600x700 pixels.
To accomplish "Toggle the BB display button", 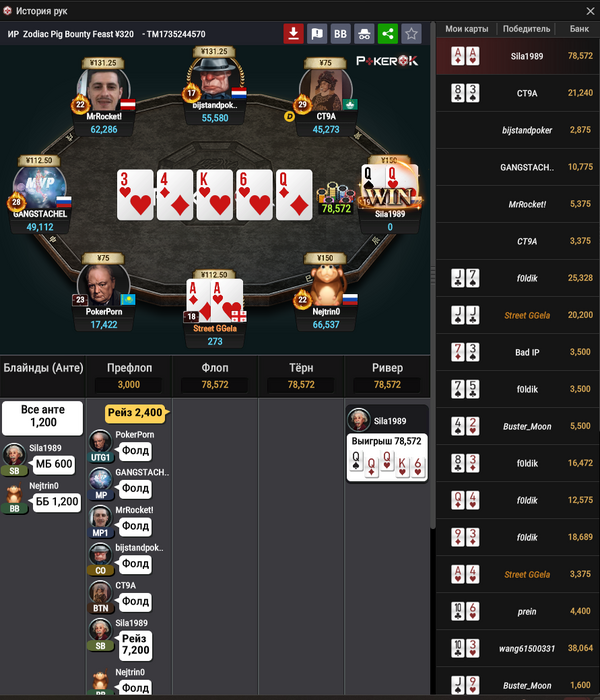I will (x=341, y=33).
